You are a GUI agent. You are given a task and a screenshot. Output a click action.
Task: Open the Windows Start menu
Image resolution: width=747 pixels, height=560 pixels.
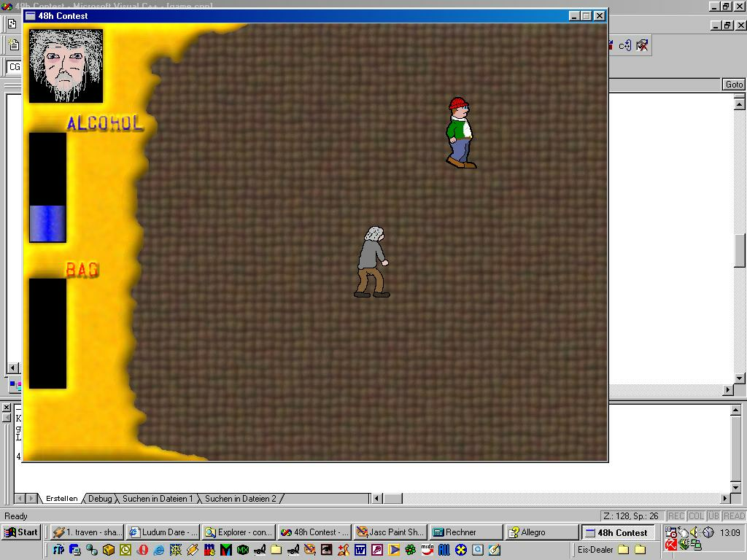[20, 532]
